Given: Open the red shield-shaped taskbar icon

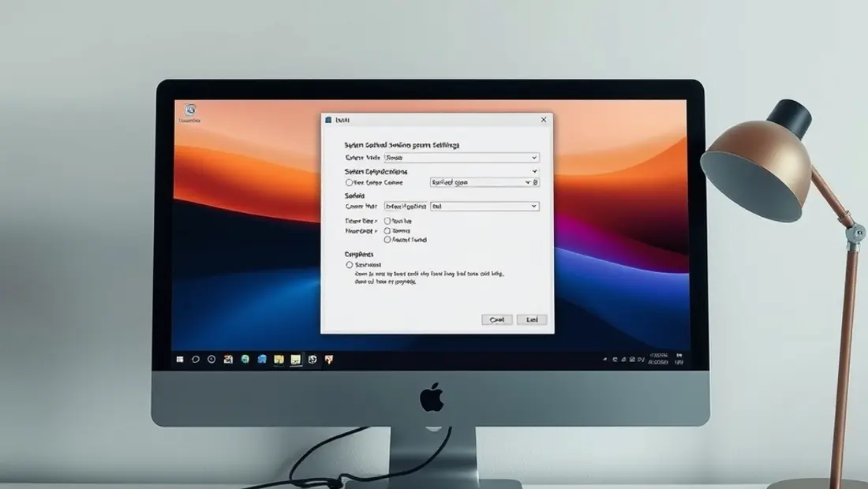Looking at the screenshot, I should pyautogui.click(x=329, y=360).
